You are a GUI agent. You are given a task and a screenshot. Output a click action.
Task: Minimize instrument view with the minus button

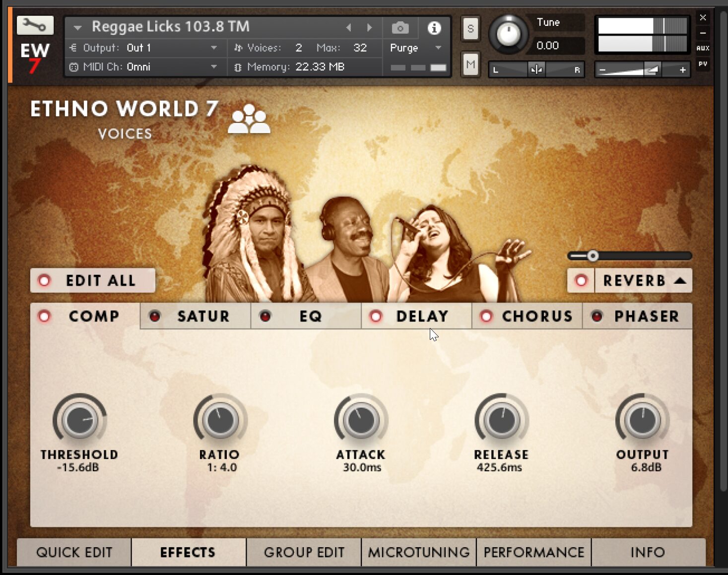(703, 33)
